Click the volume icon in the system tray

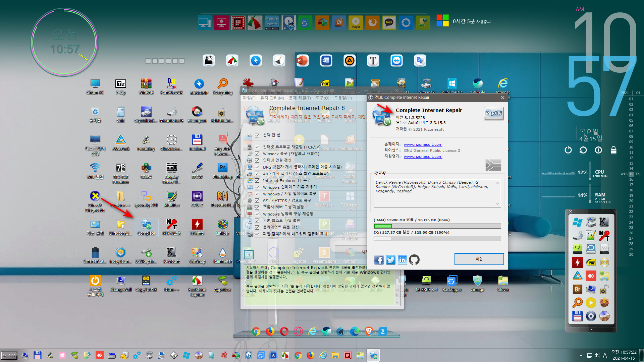(x=597, y=355)
